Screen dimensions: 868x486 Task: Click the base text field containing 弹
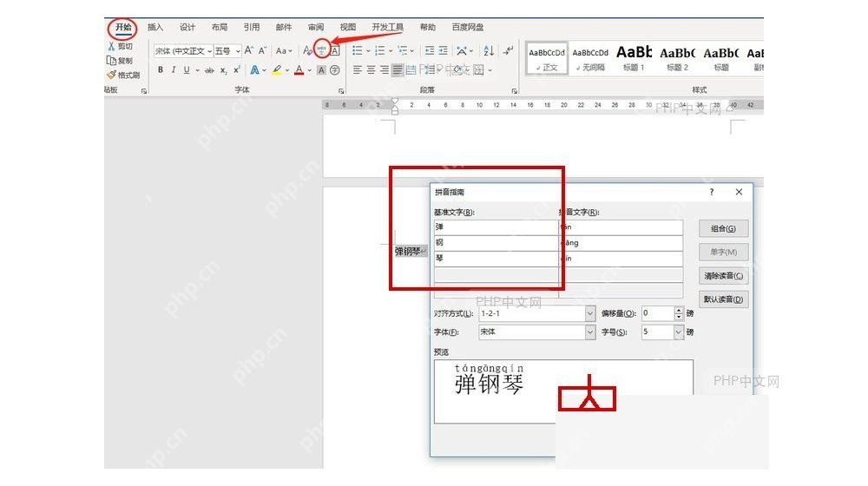pos(496,227)
